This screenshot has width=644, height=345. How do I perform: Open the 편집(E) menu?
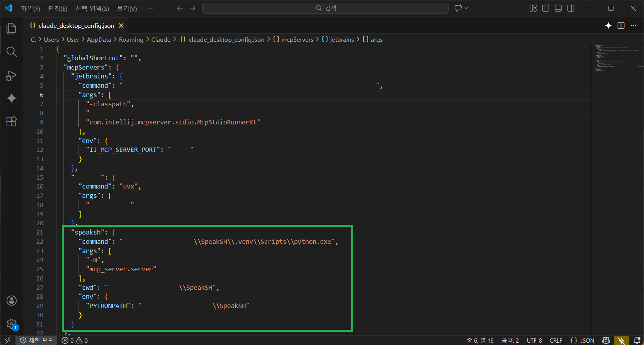click(x=58, y=8)
